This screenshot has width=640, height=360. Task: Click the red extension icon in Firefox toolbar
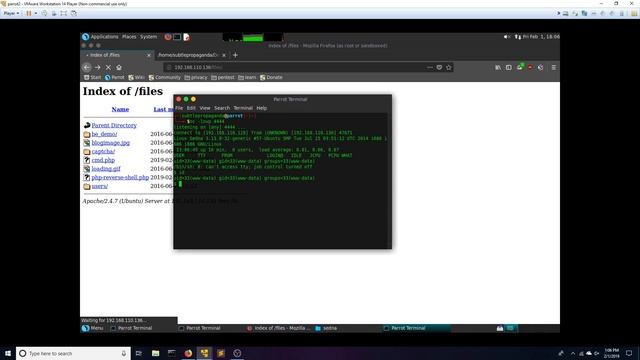click(530, 67)
